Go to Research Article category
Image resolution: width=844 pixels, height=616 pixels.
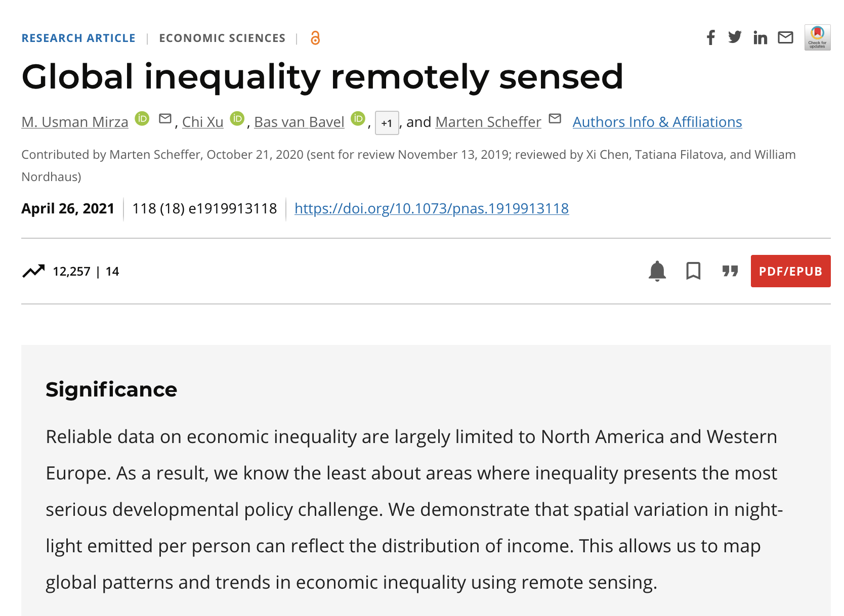78,38
